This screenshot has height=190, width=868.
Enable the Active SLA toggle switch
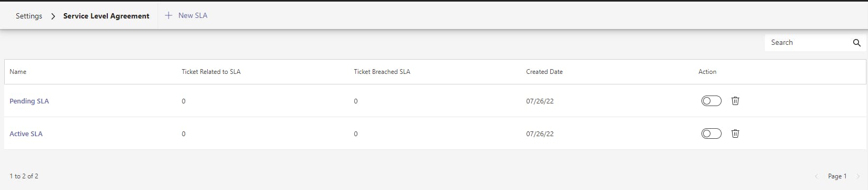pyautogui.click(x=711, y=134)
